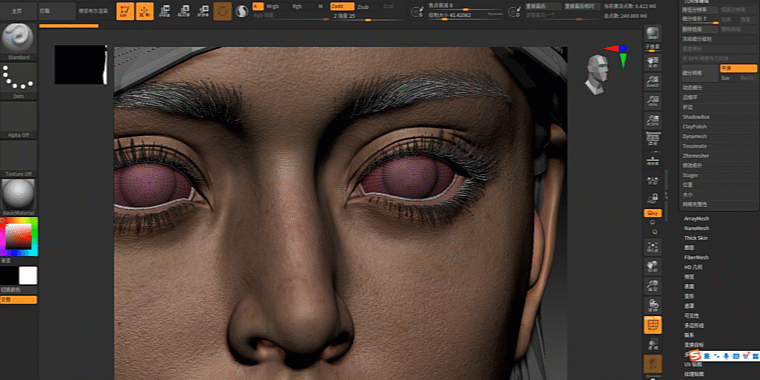Select the Move transform icon
The image size is (760, 380).
pyautogui.click(x=165, y=11)
